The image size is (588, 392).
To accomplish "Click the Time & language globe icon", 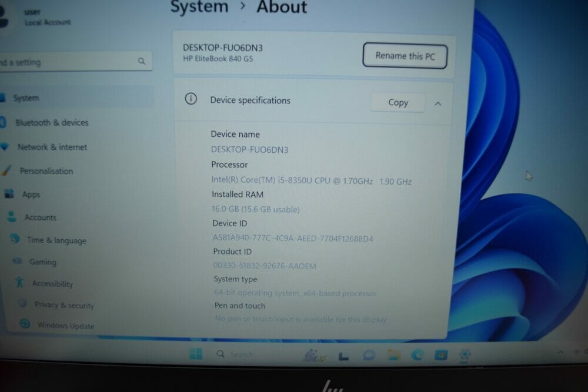I will pyautogui.click(x=15, y=239).
